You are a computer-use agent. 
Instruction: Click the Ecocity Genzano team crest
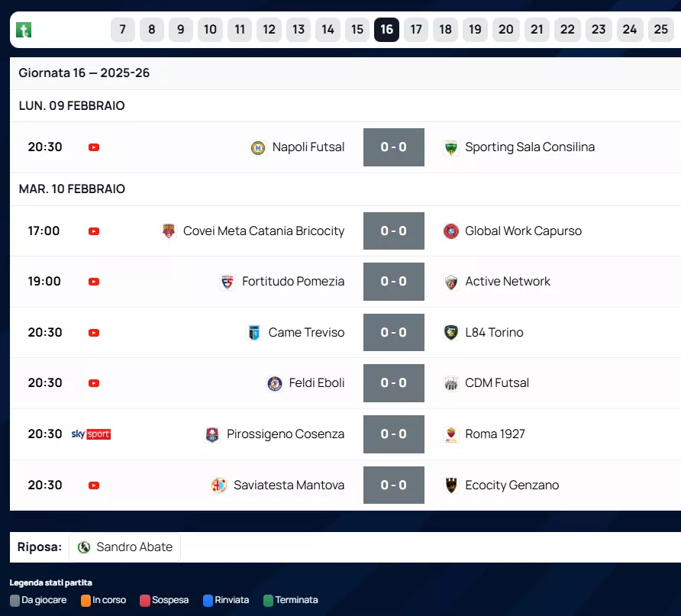point(451,485)
